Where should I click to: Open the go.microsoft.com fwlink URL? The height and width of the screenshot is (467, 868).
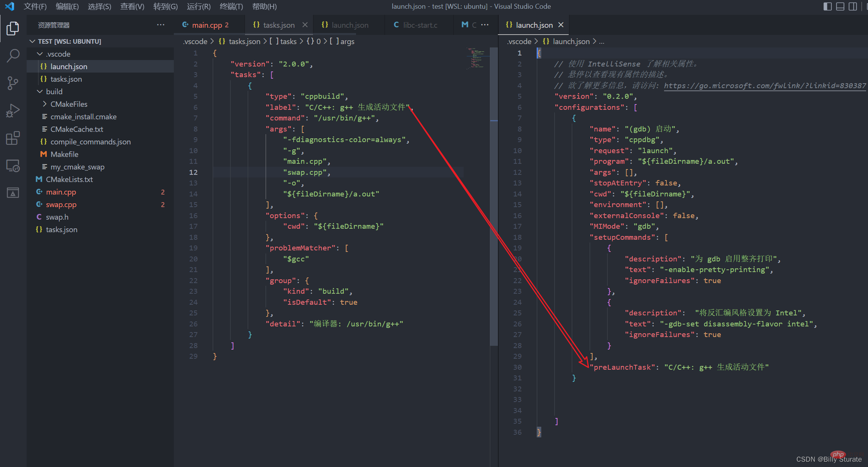(x=765, y=85)
